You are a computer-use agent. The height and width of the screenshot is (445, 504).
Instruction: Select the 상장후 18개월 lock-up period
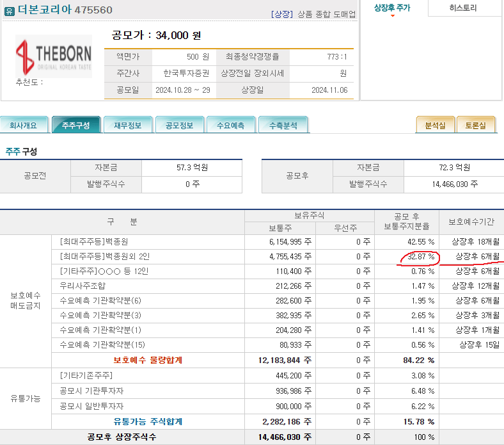pos(476,241)
